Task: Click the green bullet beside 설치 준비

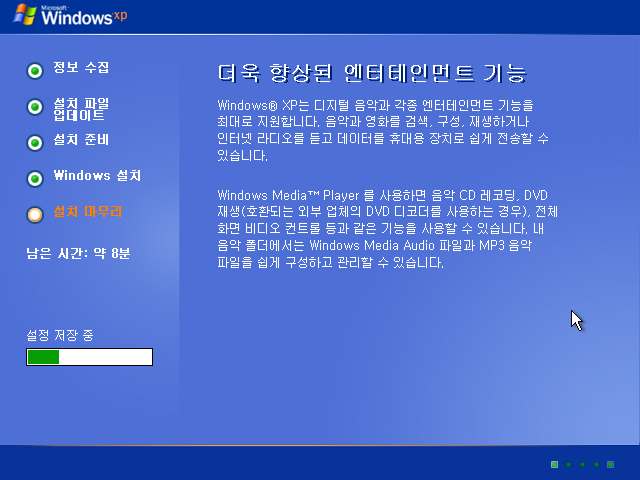Action: (35, 143)
